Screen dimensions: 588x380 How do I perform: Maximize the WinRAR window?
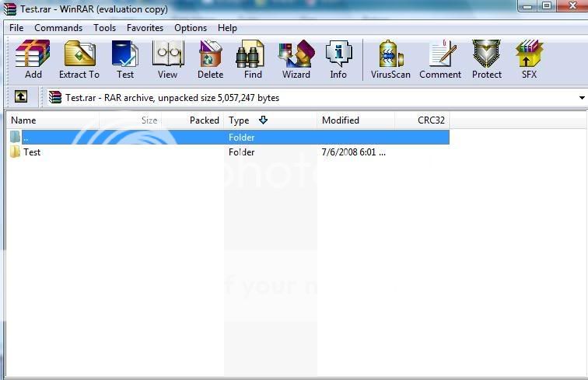tap(547, 6)
